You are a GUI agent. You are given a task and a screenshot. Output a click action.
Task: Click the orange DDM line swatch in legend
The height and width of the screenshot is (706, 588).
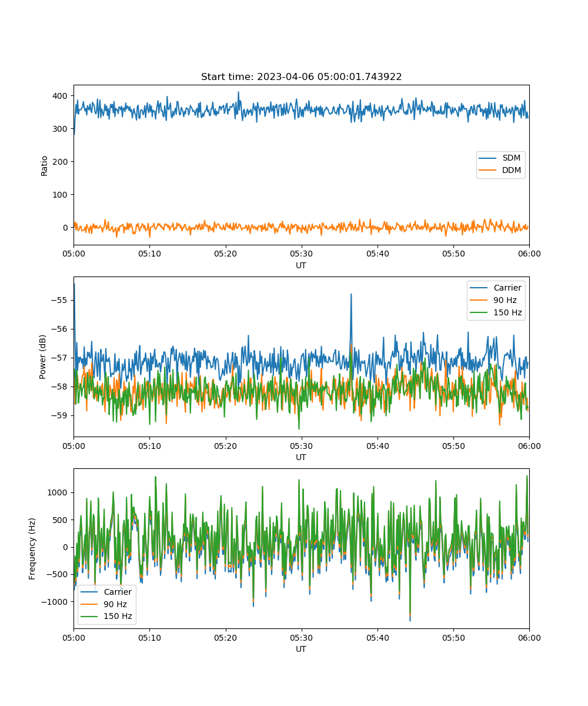click(x=488, y=170)
